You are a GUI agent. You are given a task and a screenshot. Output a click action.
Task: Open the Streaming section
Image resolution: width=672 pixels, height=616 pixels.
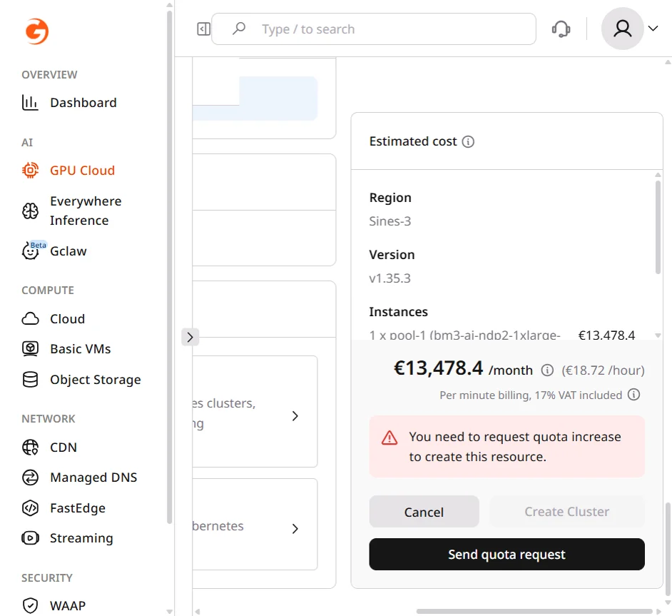coord(81,538)
